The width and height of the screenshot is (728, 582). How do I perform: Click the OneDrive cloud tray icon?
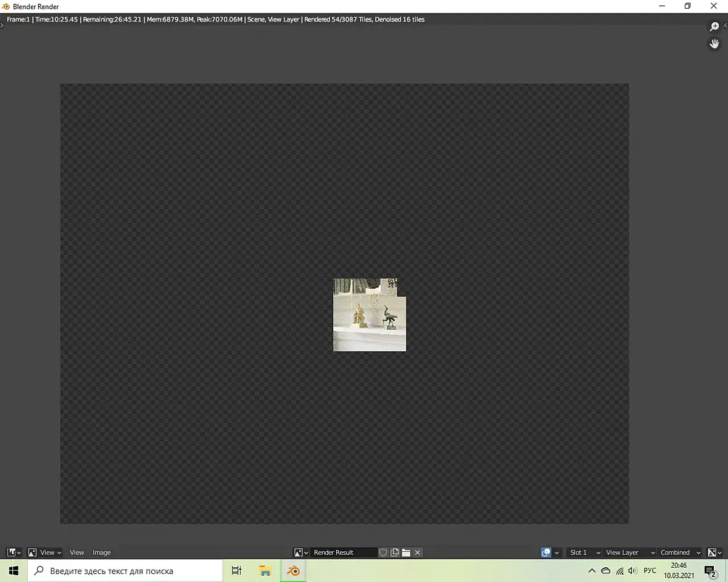coord(605,571)
